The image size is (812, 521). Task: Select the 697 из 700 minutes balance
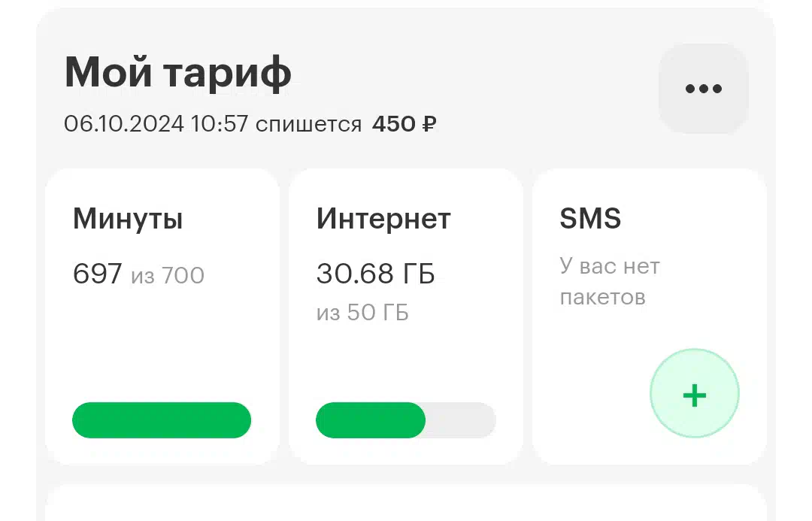138,274
